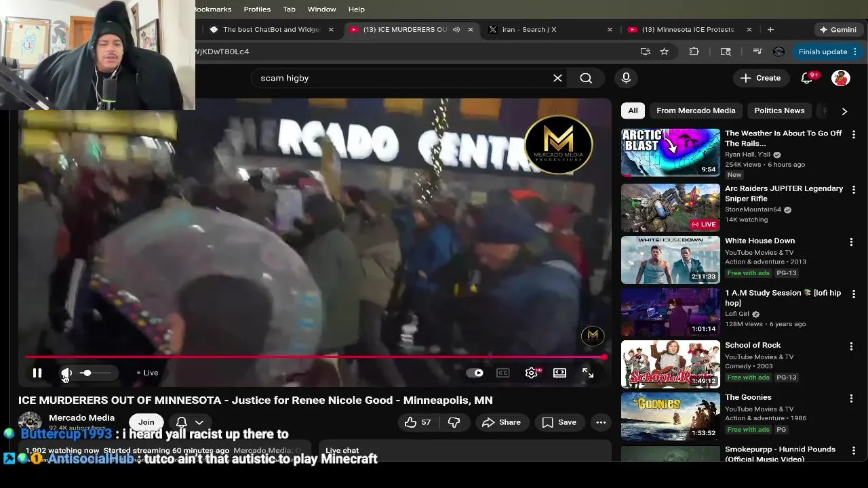Jump to Live in the player
This screenshot has height=488, width=868.
(148, 373)
